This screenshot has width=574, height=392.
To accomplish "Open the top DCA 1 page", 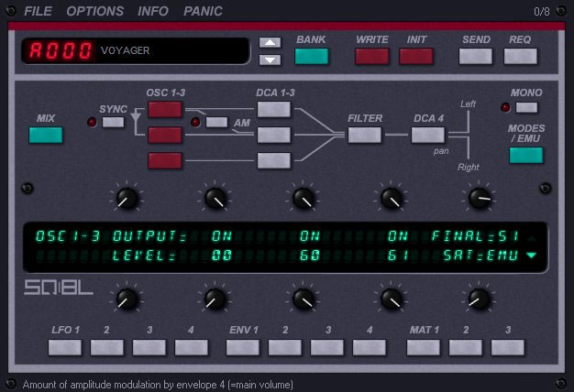I will point(274,110).
